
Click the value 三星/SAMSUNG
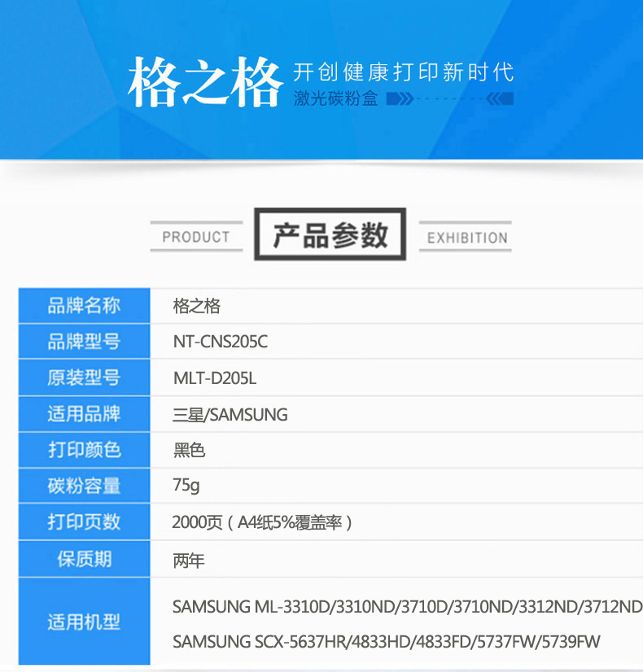click(x=230, y=414)
